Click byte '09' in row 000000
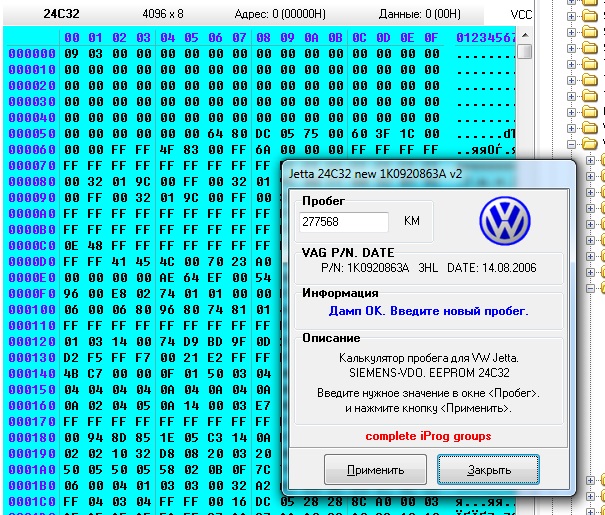 pos(72,54)
